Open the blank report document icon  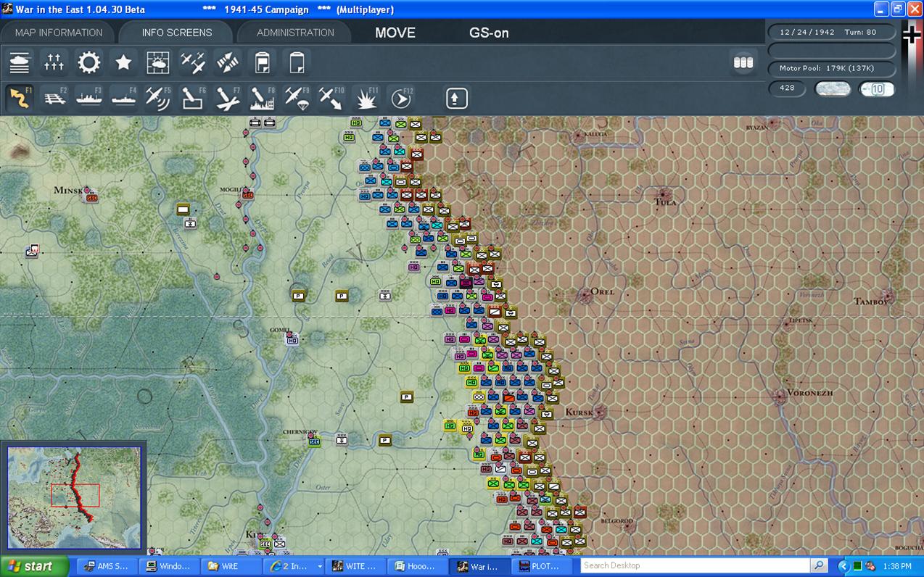pyautogui.click(x=297, y=63)
